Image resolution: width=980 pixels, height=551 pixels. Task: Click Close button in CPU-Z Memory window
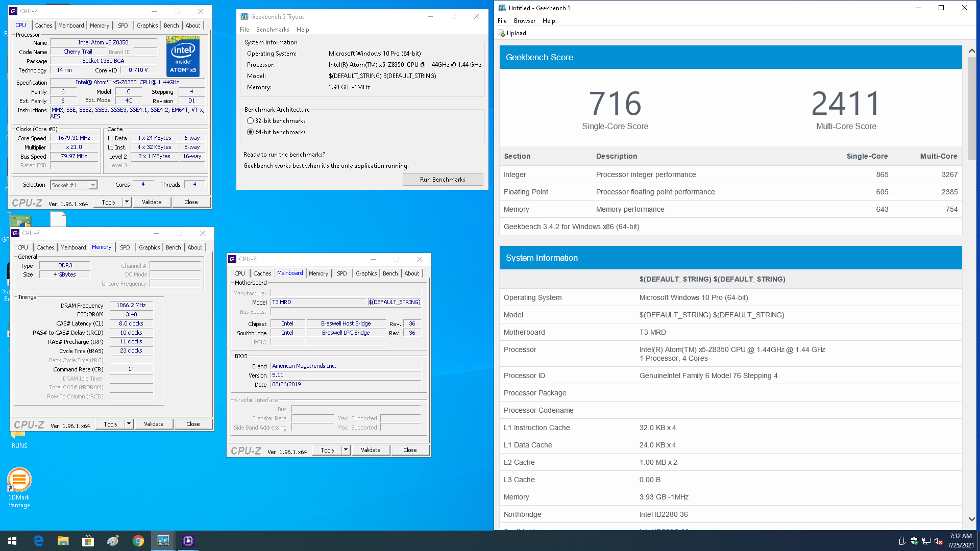(193, 424)
